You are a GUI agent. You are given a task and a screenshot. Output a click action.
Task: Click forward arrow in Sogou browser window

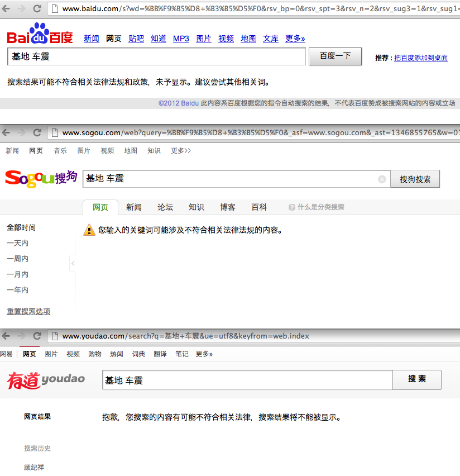(22, 132)
